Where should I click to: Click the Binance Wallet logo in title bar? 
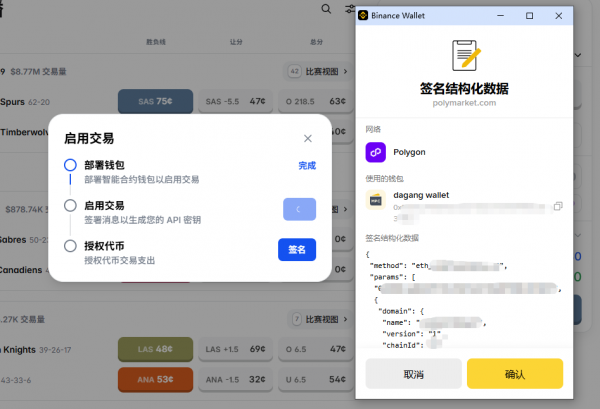pos(363,16)
